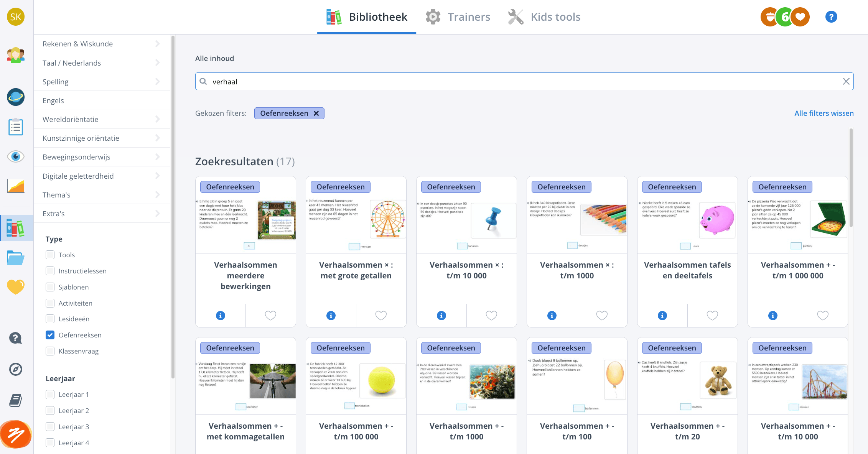Image resolution: width=868 pixels, height=454 pixels.
Task: Check the Leerjaar 1 checkbox
Action: [50, 395]
